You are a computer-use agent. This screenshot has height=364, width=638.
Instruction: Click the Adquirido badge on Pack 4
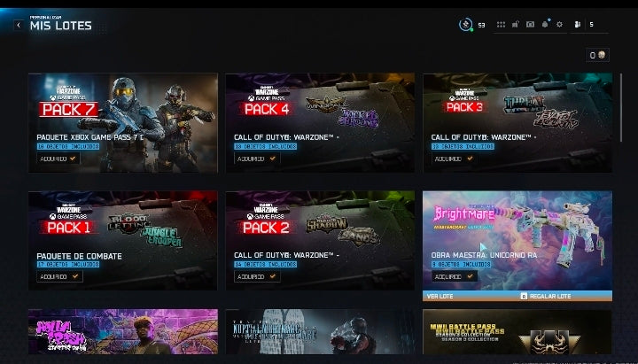tap(256, 159)
